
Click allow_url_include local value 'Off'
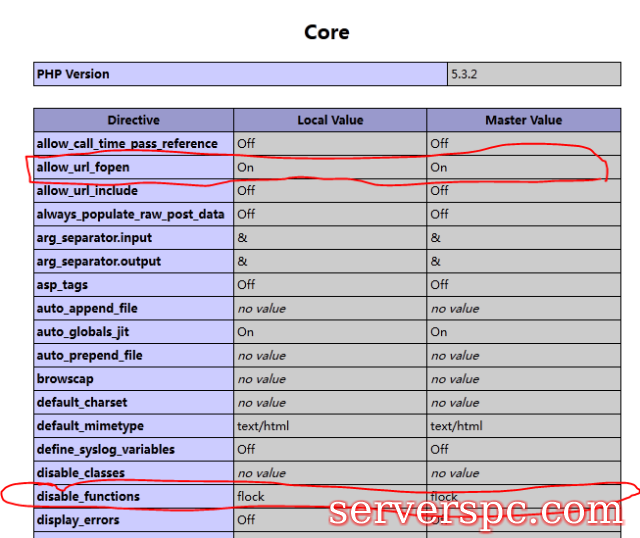246,191
